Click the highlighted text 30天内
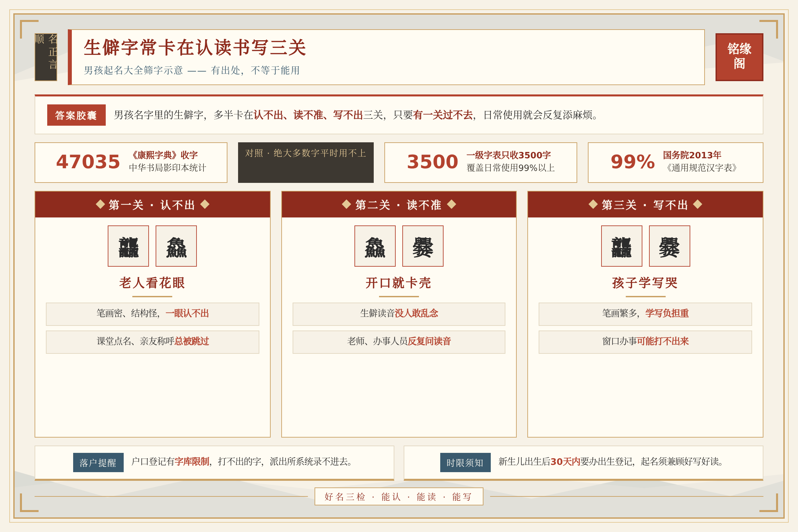 click(565, 462)
